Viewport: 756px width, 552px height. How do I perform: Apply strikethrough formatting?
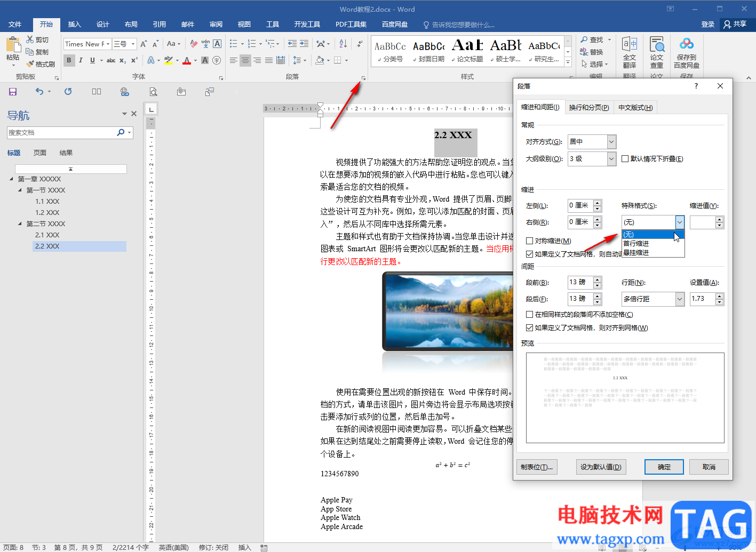point(111,60)
